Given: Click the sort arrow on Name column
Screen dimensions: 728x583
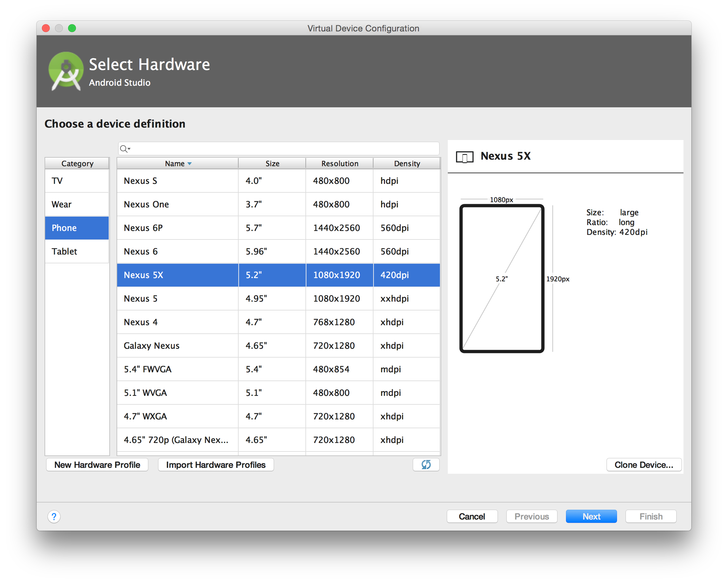Looking at the screenshot, I should [x=190, y=164].
